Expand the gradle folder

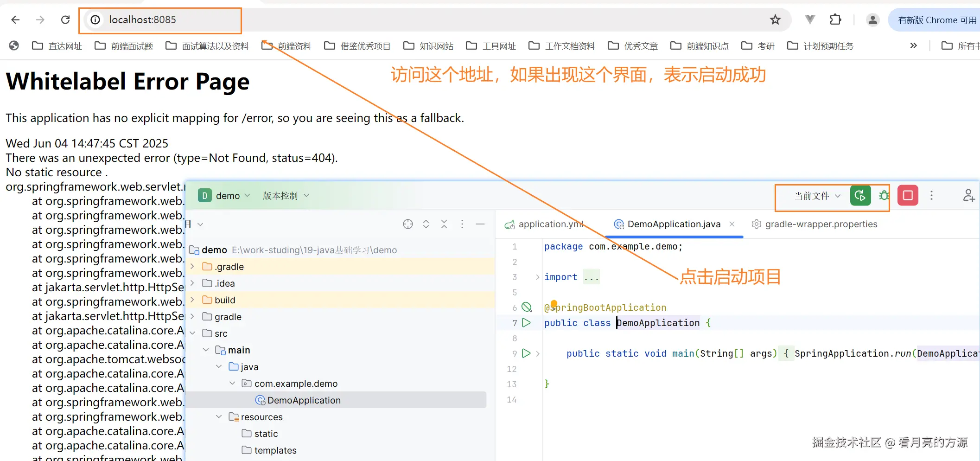click(192, 317)
